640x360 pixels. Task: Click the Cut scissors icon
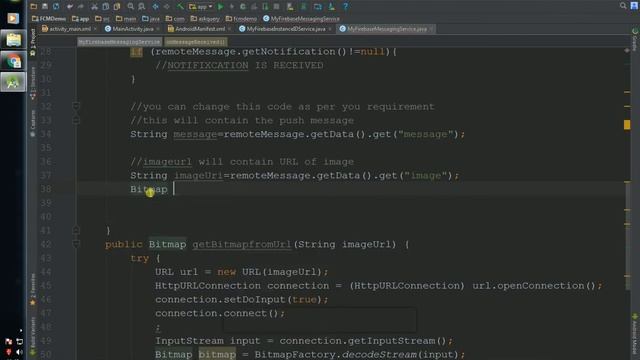click(94, 7)
